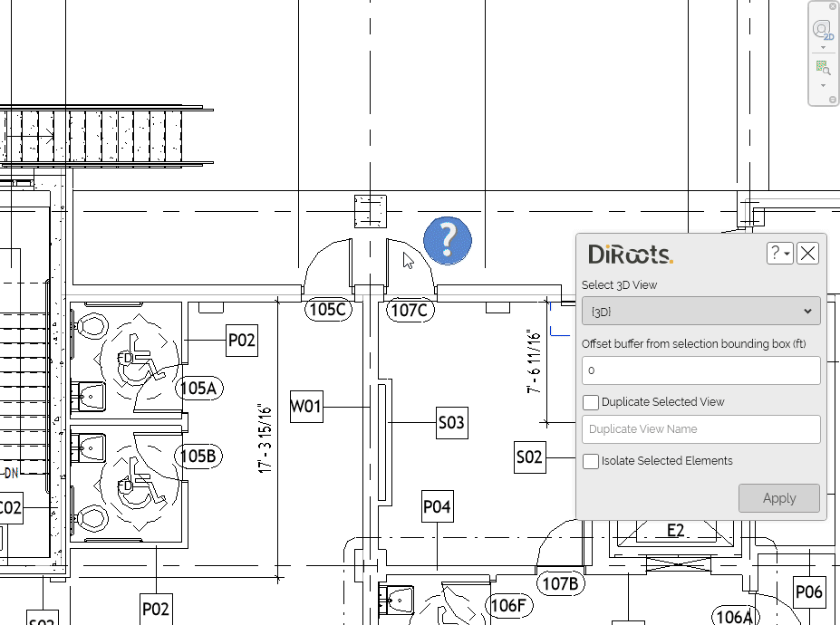This screenshot has height=625, width=840.
Task: Select wall tag W01
Action: coord(306,407)
